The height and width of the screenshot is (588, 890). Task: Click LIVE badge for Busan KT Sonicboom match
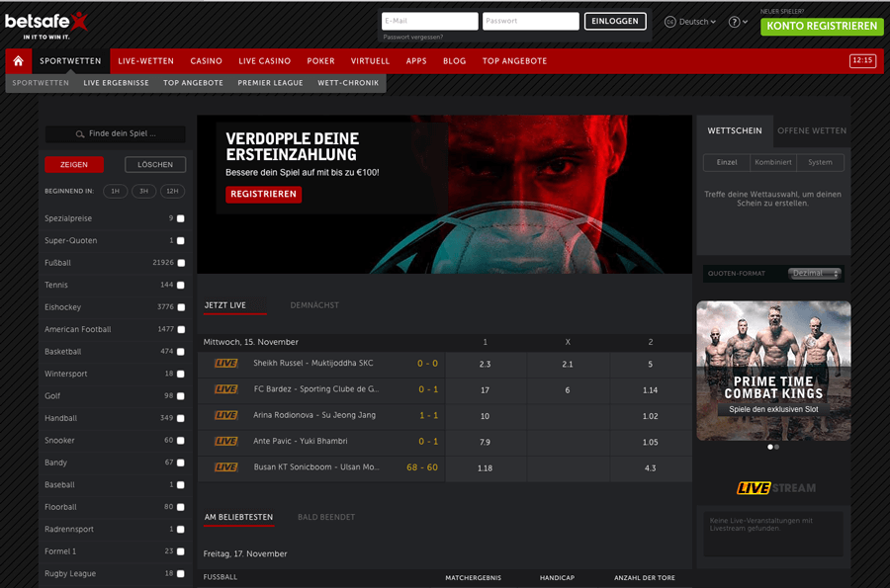pyautogui.click(x=225, y=467)
